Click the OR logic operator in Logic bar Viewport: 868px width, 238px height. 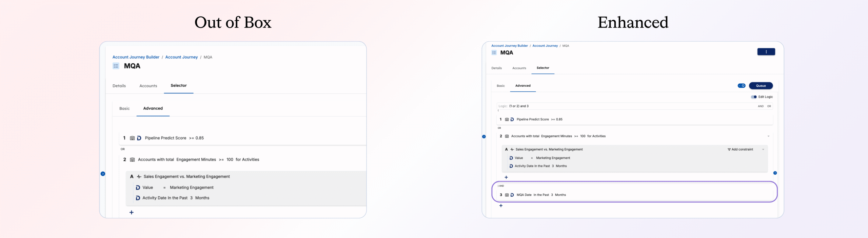(769, 106)
